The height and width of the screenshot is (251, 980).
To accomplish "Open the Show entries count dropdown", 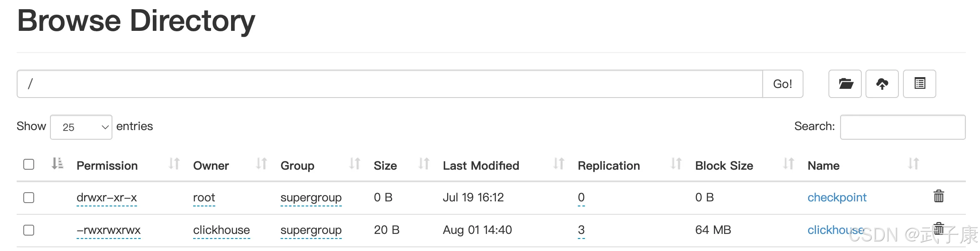I will [x=81, y=127].
